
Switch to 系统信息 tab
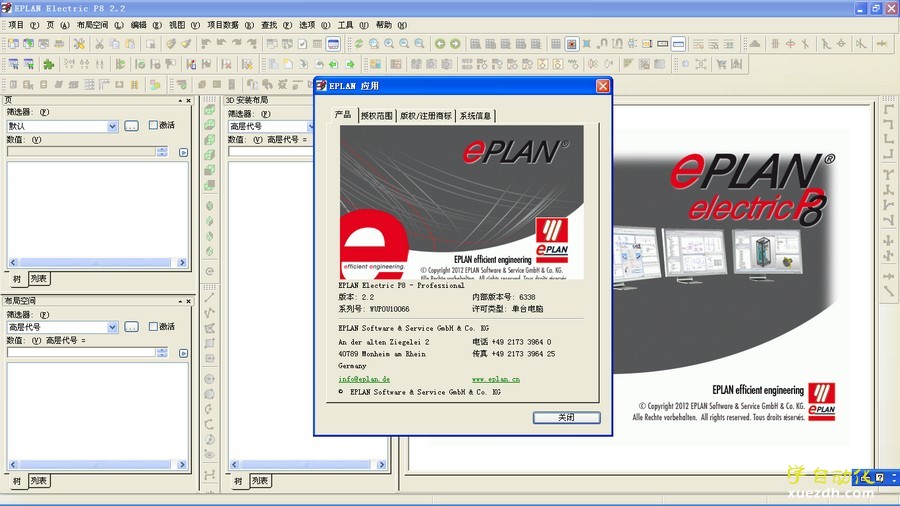(475, 116)
